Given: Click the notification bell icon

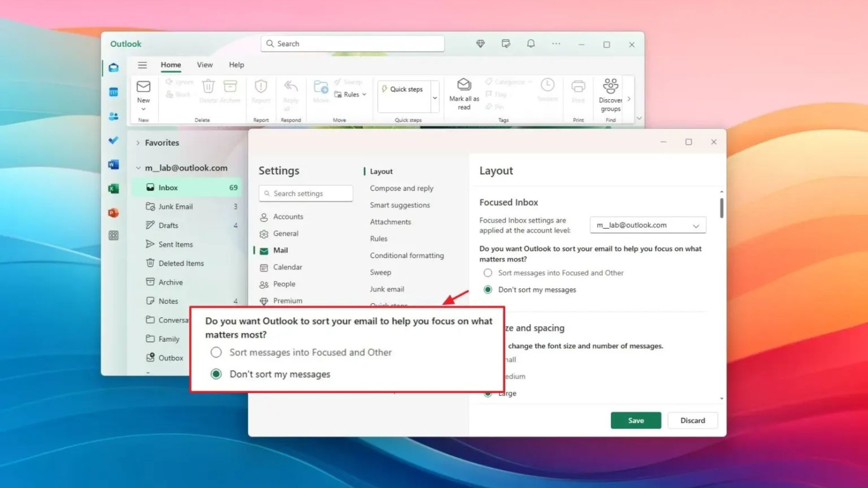Looking at the screenshot, I should coord(531,44).
